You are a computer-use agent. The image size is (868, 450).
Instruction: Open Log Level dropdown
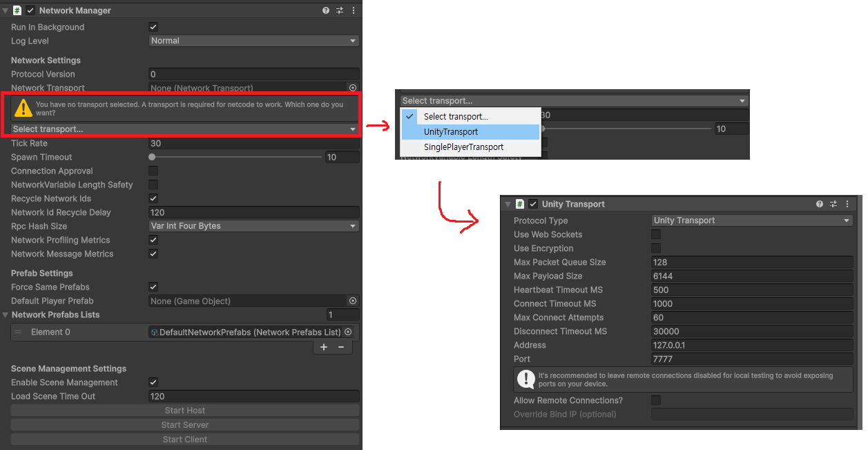point(254,41)
